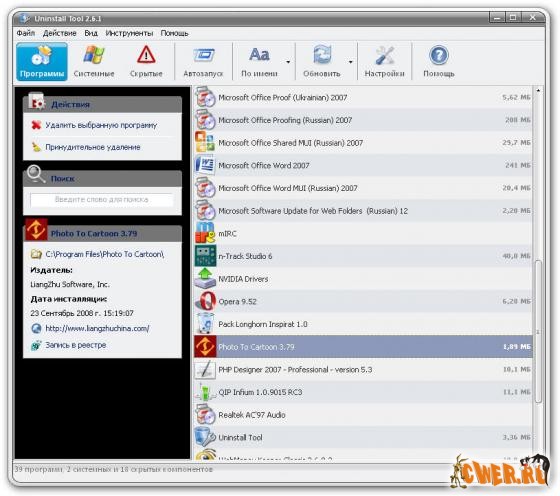Open the Действие menu
The height and width of the screenshot is (496, 560).
coord(60,33)
